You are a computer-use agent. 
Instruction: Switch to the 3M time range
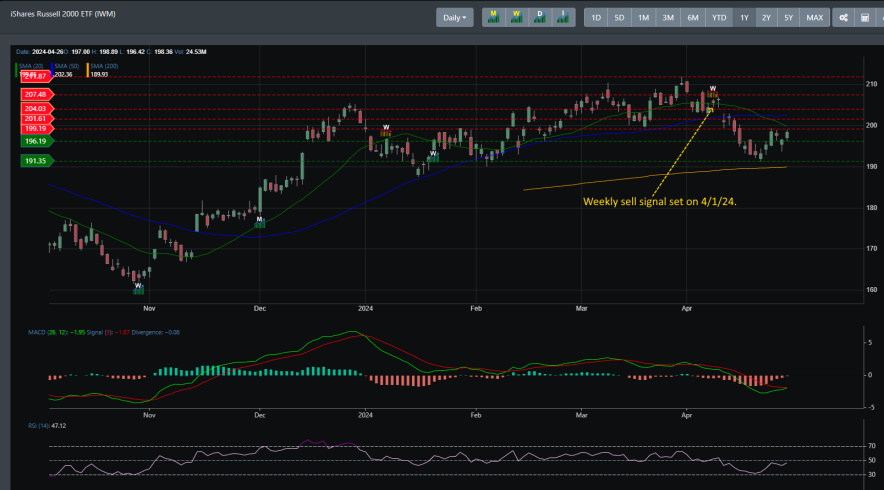(x=668, y=17)
